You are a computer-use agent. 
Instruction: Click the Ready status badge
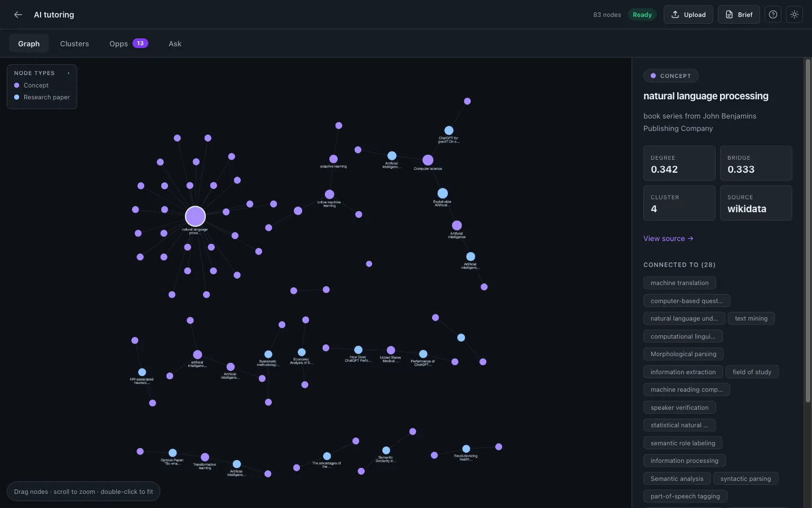(642, 15)
